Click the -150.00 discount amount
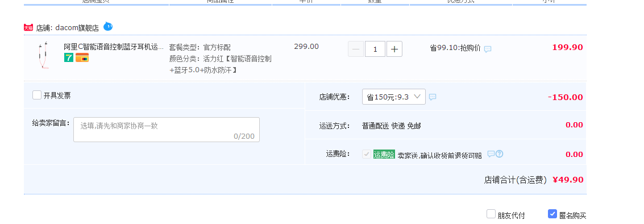644x224 pixels. 565,97
